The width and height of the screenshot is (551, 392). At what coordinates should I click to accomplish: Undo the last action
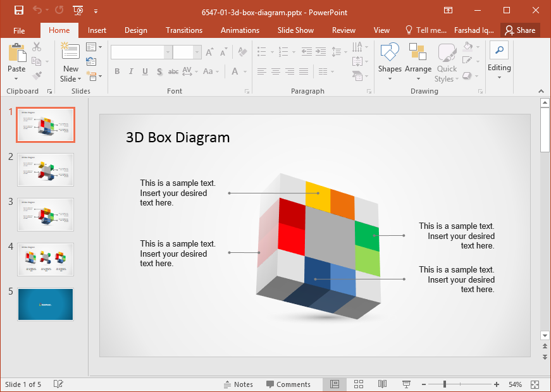coord(37,11)
